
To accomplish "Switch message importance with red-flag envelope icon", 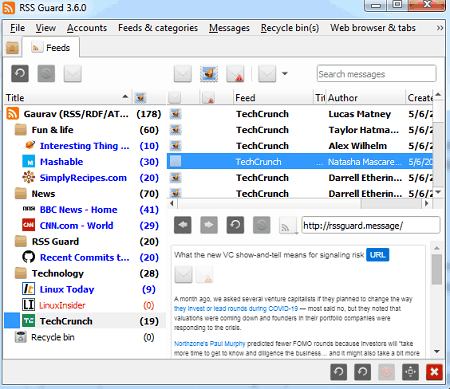I will tap(235, 73).
